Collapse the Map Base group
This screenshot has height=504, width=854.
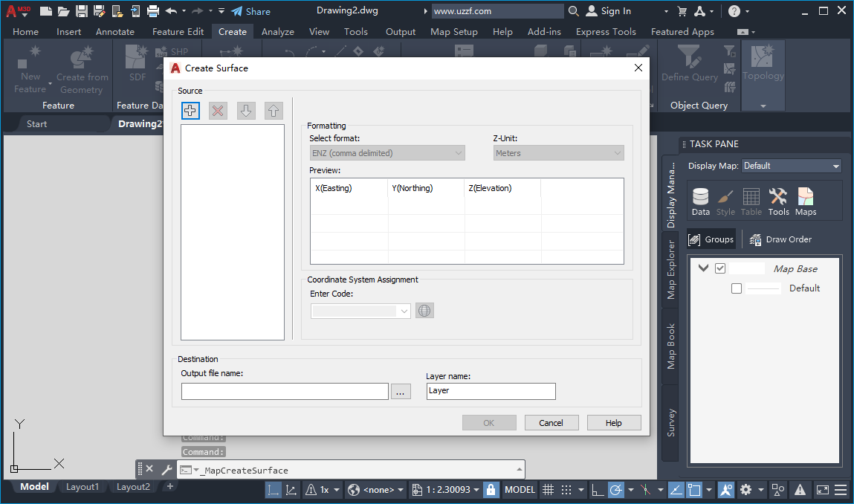click(702, 268)
